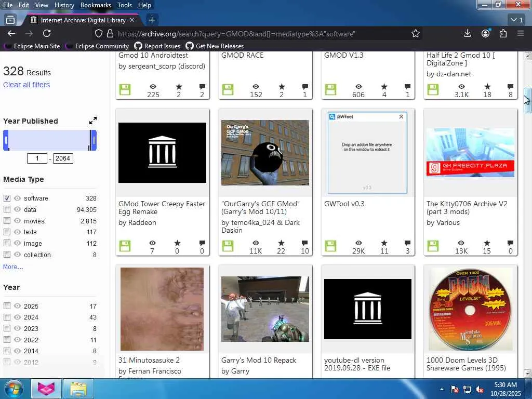Open Eclipse Community bookmark
This screenshot has width=532, height=399.
coord(97,46)
